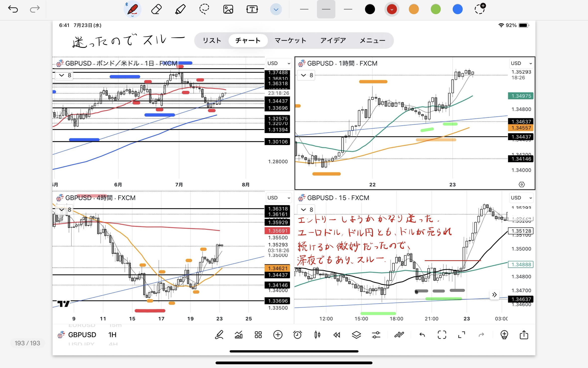Tap the page counter 193 / 193
Viewport: 588px width, 368px height.
(x=27, y=343)
